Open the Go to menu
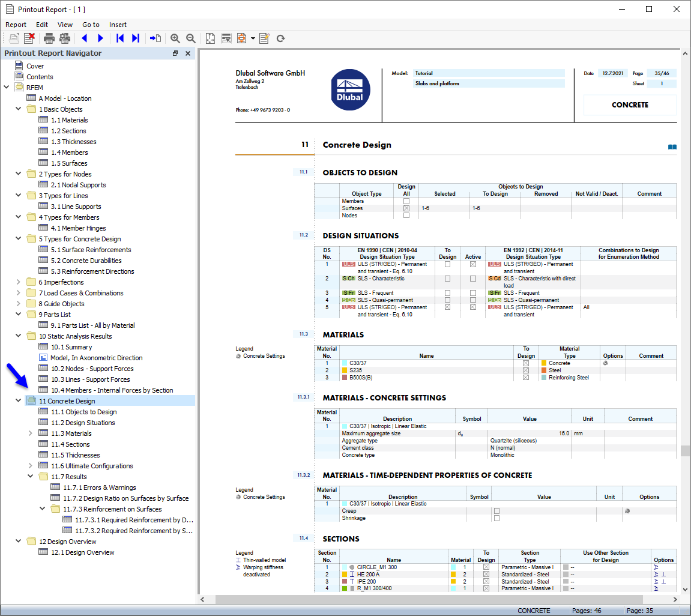 91,25
